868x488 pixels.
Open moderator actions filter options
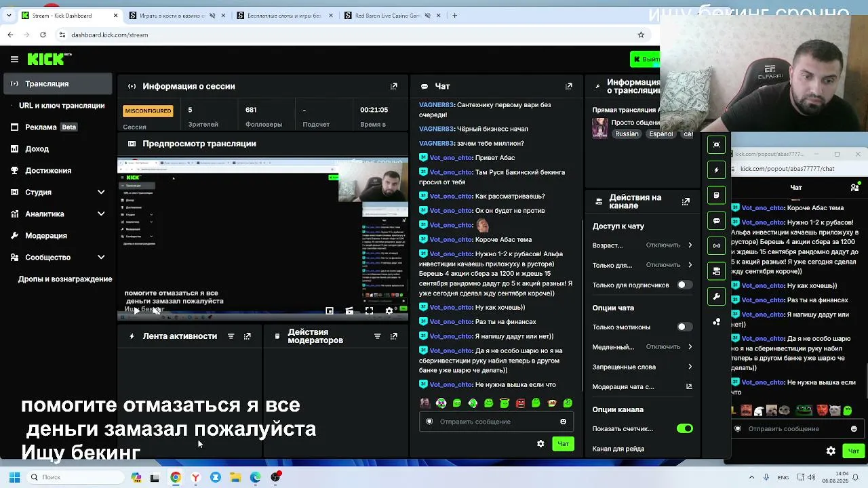[377, 336]
